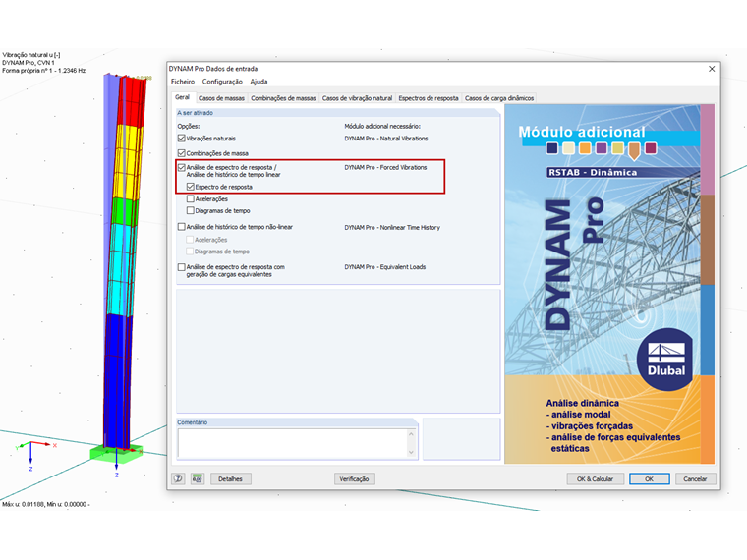Image resolution: width=747 pixels, height=560 pixels.
Task: Enable Diagramas de tempo under linear analysis
Action: tap(191, 210)
